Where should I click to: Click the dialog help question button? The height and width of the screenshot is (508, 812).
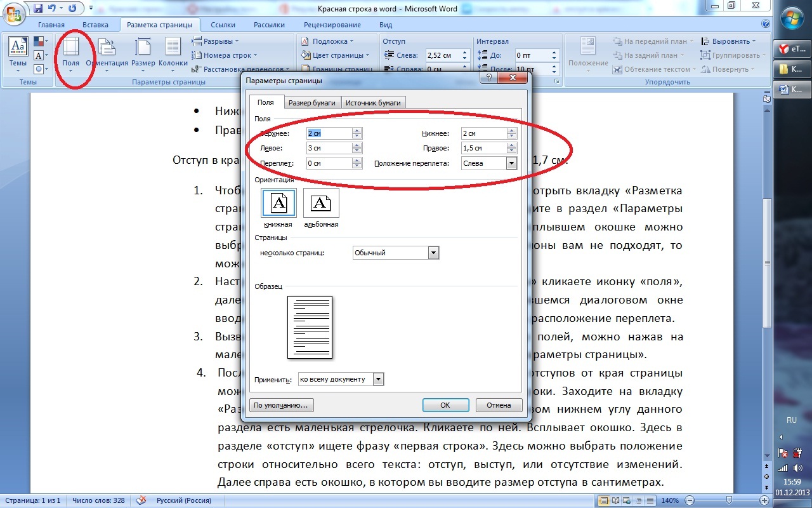[489, 78]
